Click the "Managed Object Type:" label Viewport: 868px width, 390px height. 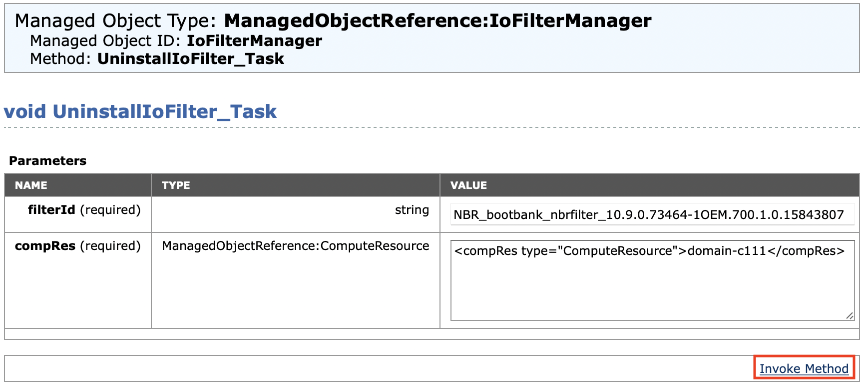[x=115, y=21]
